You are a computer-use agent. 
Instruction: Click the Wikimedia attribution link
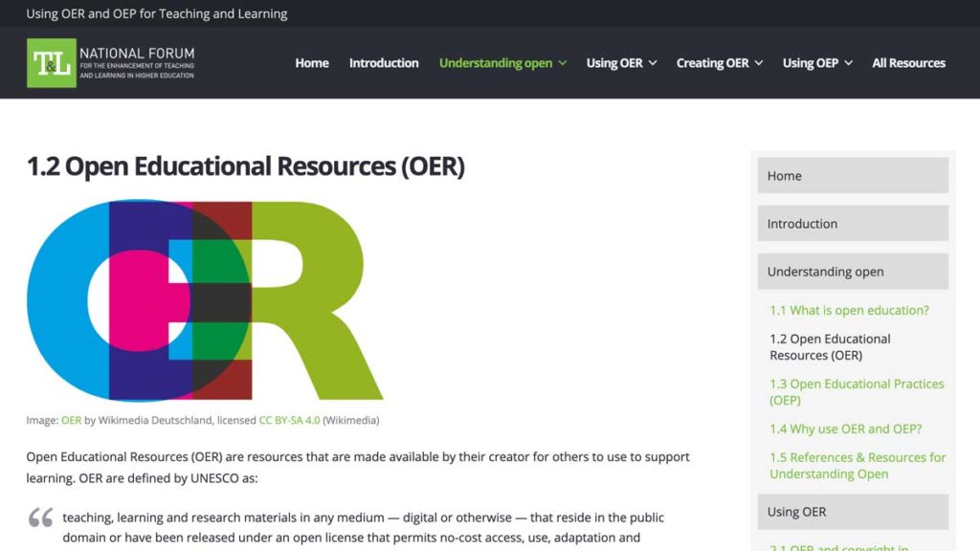click(x=353, y=420)
